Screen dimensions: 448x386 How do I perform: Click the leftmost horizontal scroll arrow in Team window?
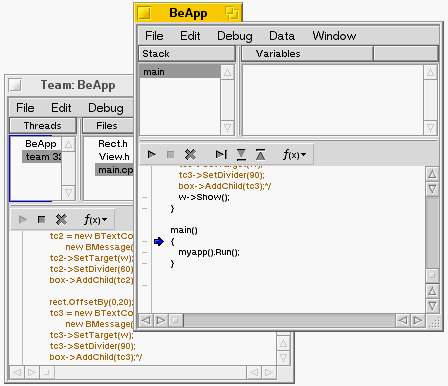[17, 372]
